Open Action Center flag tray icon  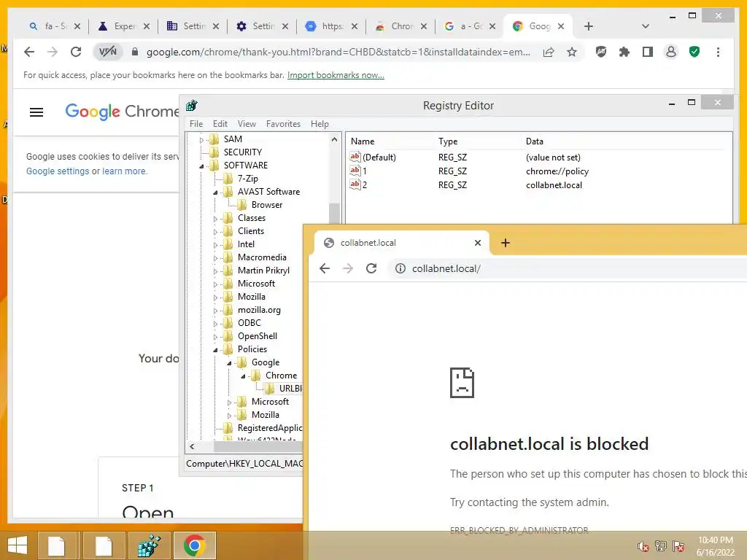[678, 546]
